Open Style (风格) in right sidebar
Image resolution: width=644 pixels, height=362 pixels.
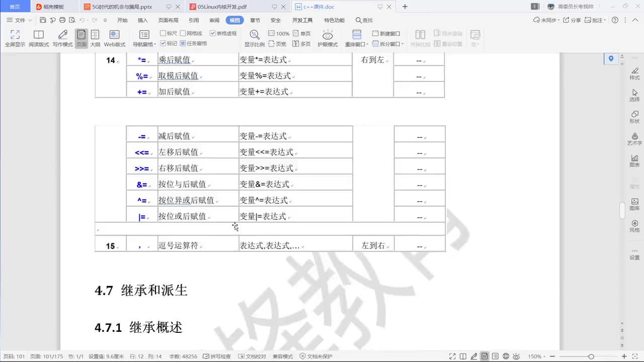[x=634, y=226]
